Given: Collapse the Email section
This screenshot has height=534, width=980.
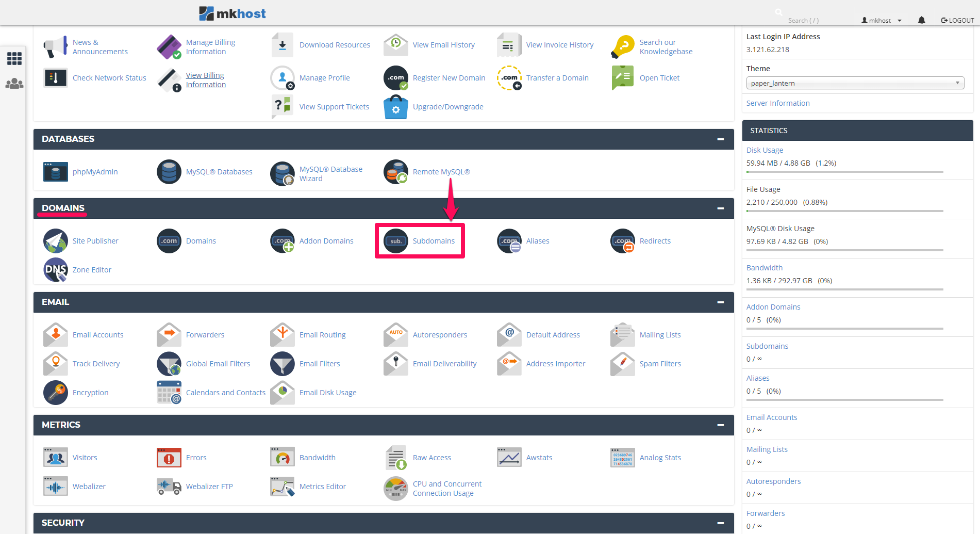Looking at the screenshot, I should 720,302.
